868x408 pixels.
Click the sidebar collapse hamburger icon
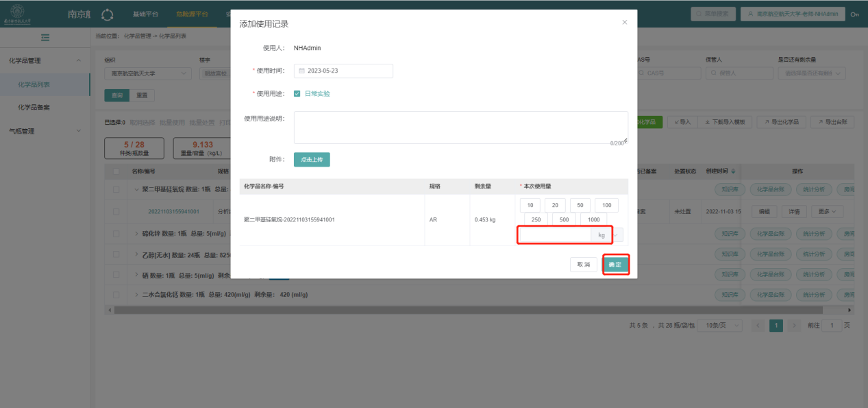(x=45, y=37)
